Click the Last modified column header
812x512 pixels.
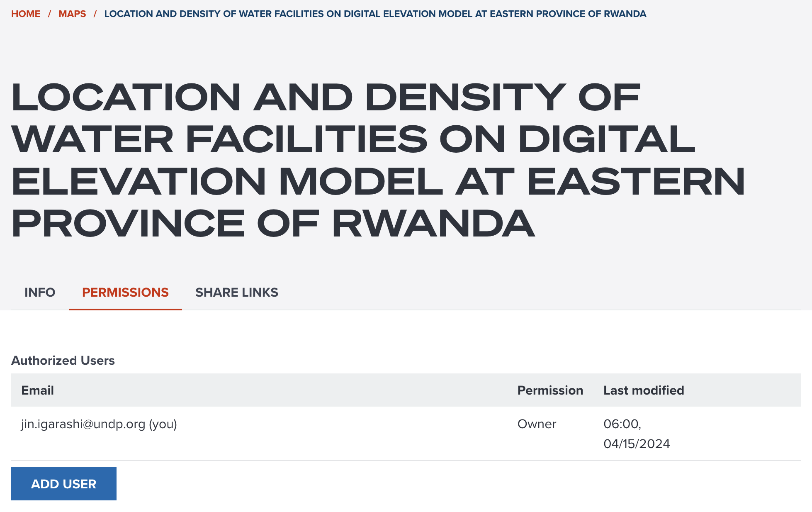click(x=644, y=390)
